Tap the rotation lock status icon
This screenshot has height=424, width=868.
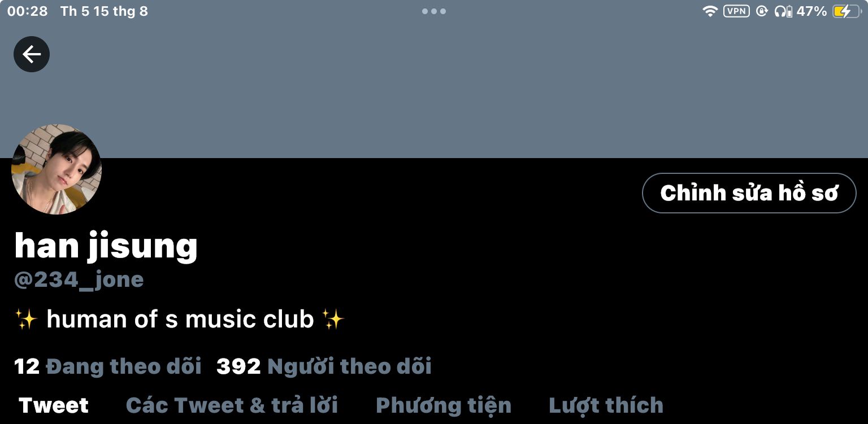click(762, 11)
